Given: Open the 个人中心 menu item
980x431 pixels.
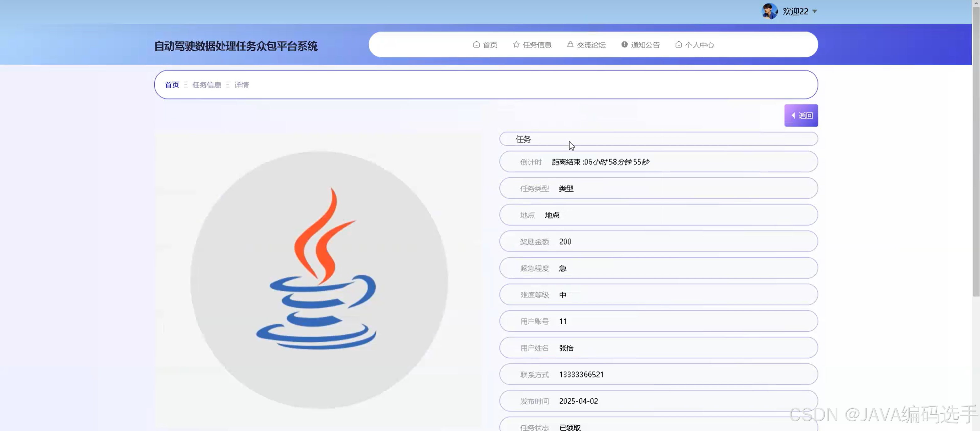Looking at the screenshot, I should point(695,45).
